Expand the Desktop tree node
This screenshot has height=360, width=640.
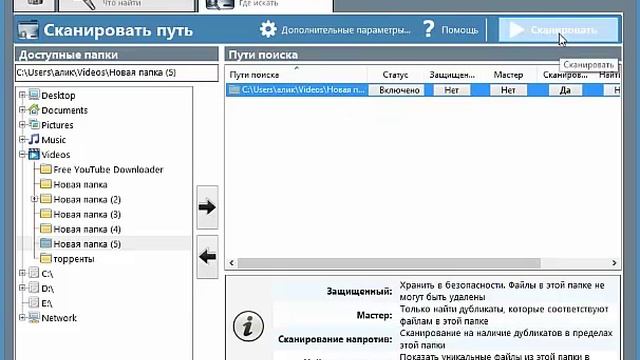tap(22, 95)
